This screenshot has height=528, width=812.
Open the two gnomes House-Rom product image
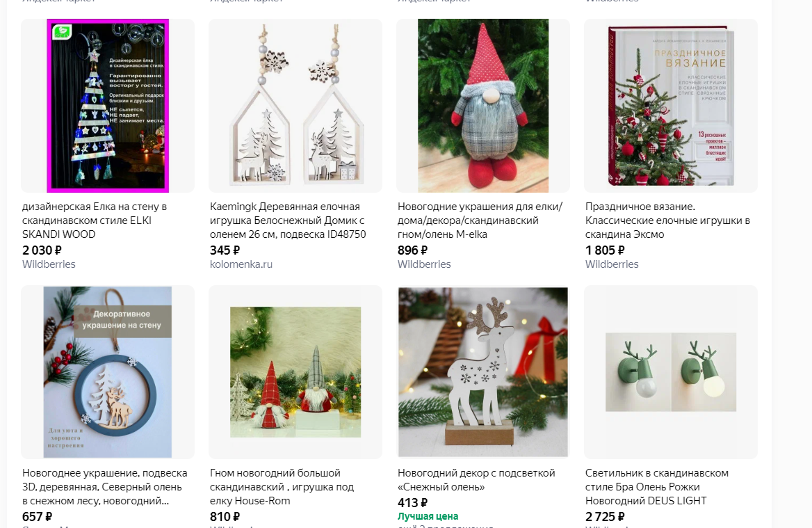tap(295, 372)
